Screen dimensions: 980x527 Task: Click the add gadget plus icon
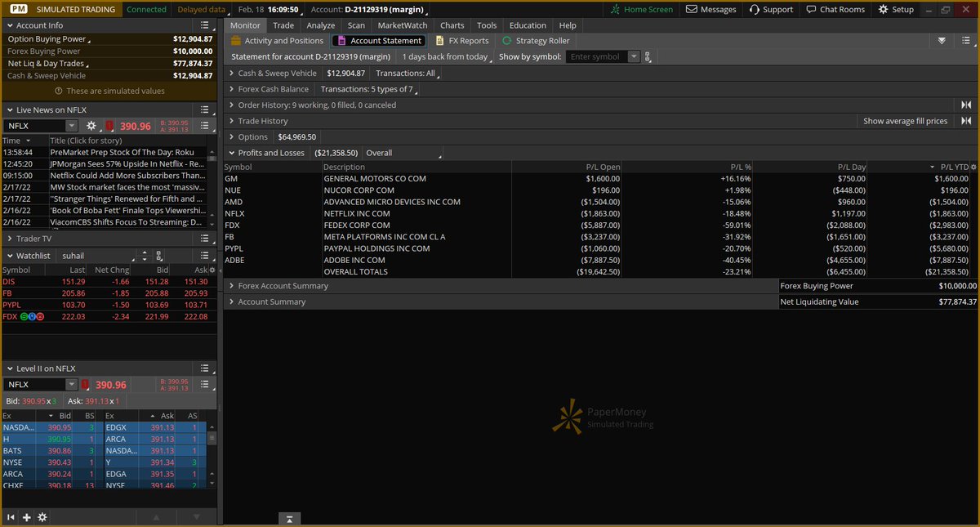[26, 517]
